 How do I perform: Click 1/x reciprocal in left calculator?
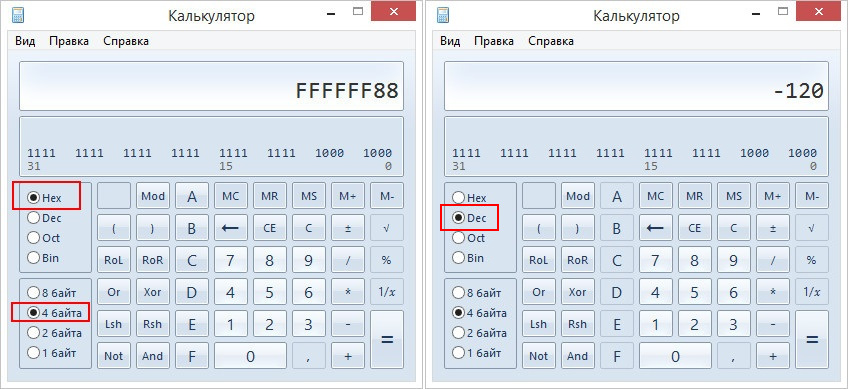(387, 292)
